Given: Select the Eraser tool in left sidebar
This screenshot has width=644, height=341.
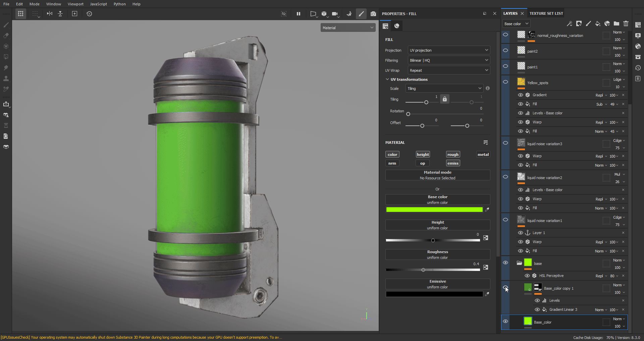Looking at the screenshot, I should click(x=6, y=36).
